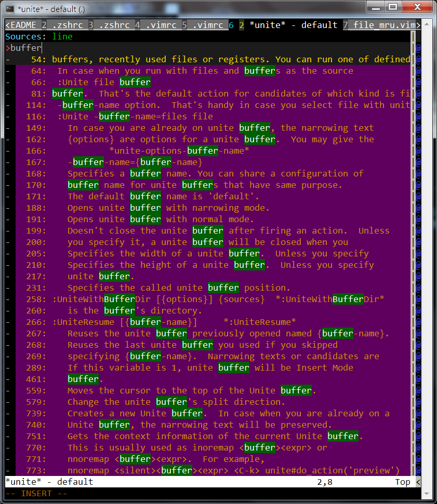Select candidate line 260 'is the buffer's directory'
The width and height of the screenshot is (437, 504).
[208, 310]
